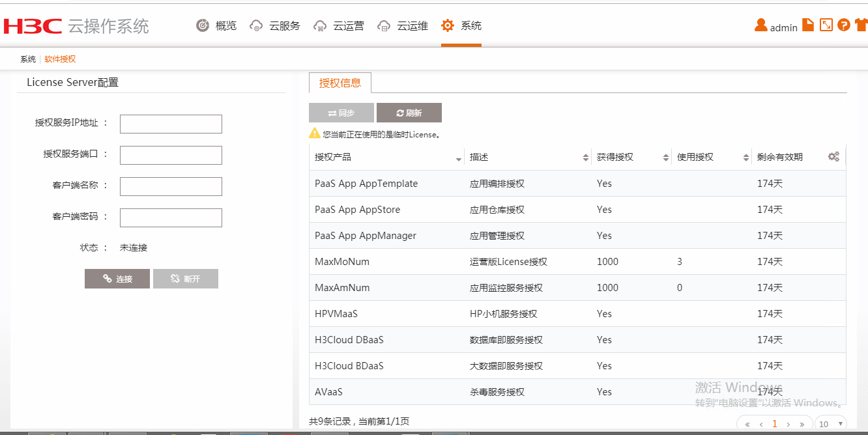The image size is (868, 435).
Task: Focus the 授权服务端口 input field
Action: (171, 155)
